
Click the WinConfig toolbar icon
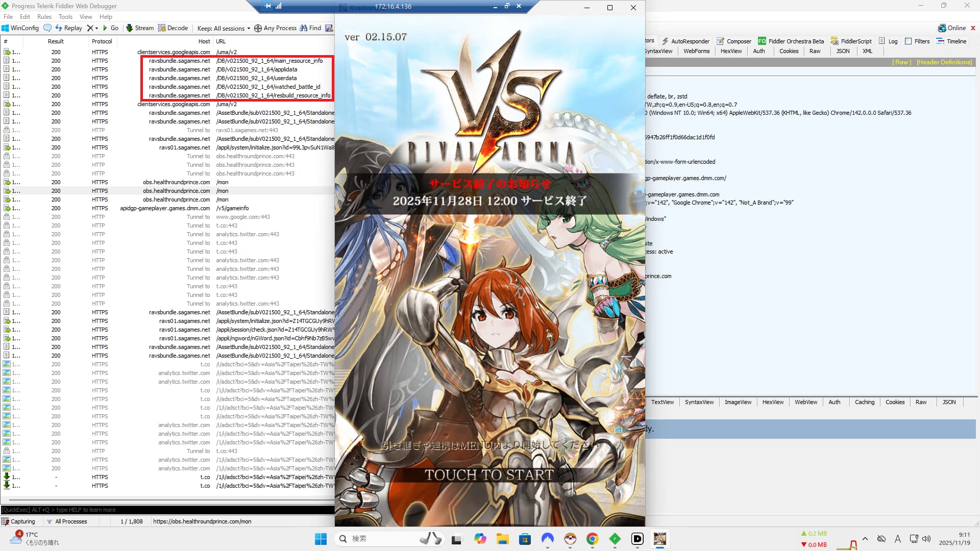[6, 28]
